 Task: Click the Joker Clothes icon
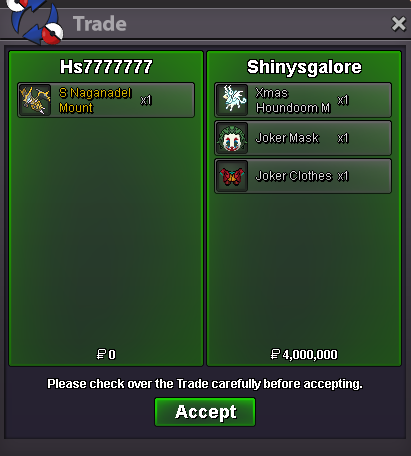click(x=232, y=176)
